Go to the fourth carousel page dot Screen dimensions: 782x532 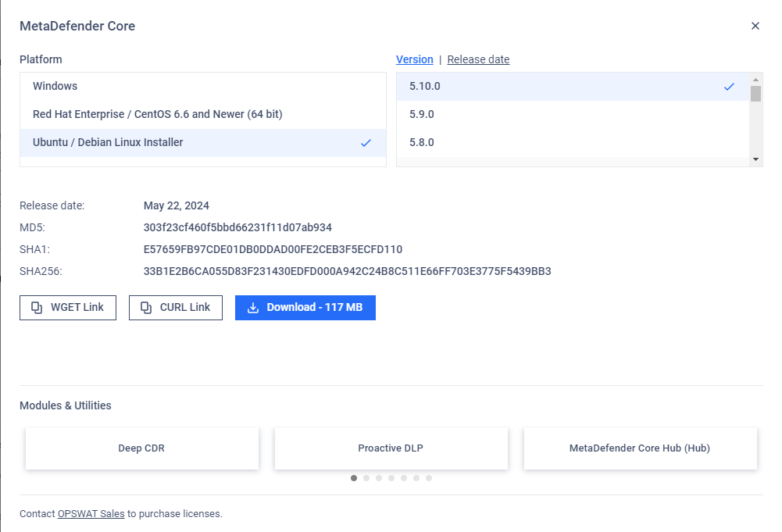391,478
